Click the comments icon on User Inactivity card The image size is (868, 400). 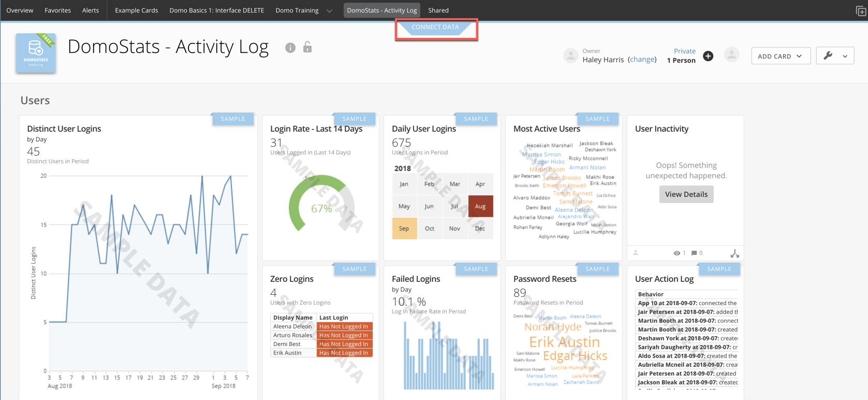point(694,253)
